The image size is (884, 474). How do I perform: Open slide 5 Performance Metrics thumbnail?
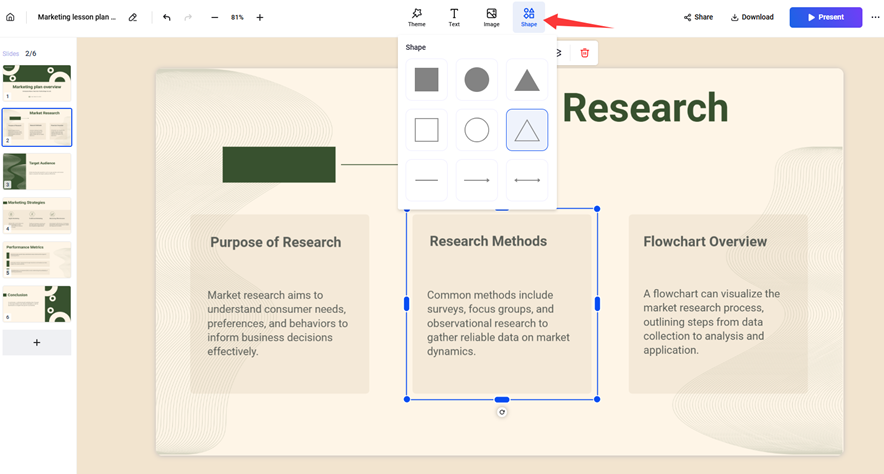pyautogui.click(x=37, y=260)
